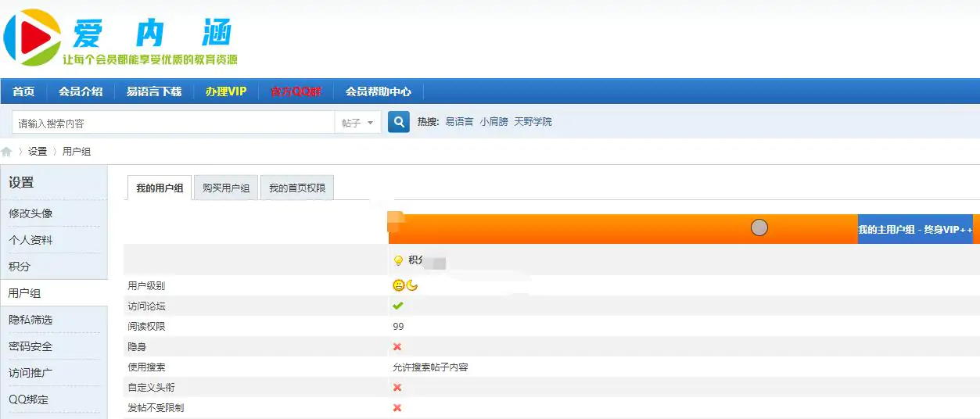Switch to the 购买用户组 tab
980x419 pixels.
pyautogui.click(x=226, y=188)
